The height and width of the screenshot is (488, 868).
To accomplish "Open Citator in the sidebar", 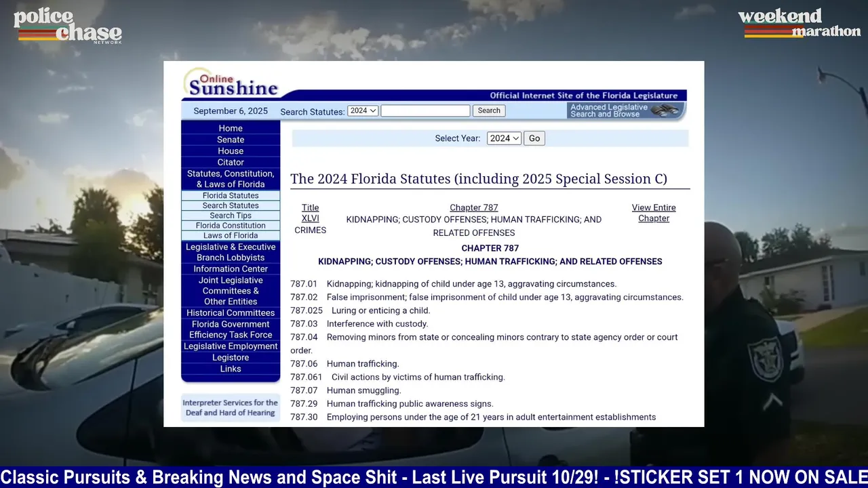I will click(x=231, y=163).
